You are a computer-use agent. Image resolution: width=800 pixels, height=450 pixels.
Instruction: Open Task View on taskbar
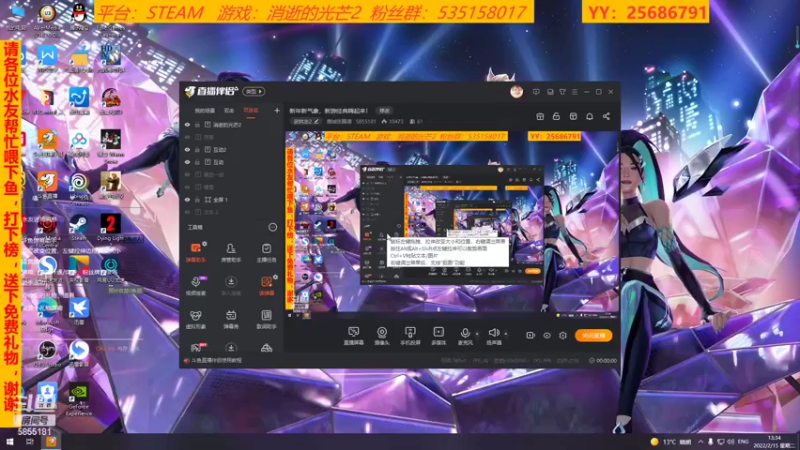[30, 442]
